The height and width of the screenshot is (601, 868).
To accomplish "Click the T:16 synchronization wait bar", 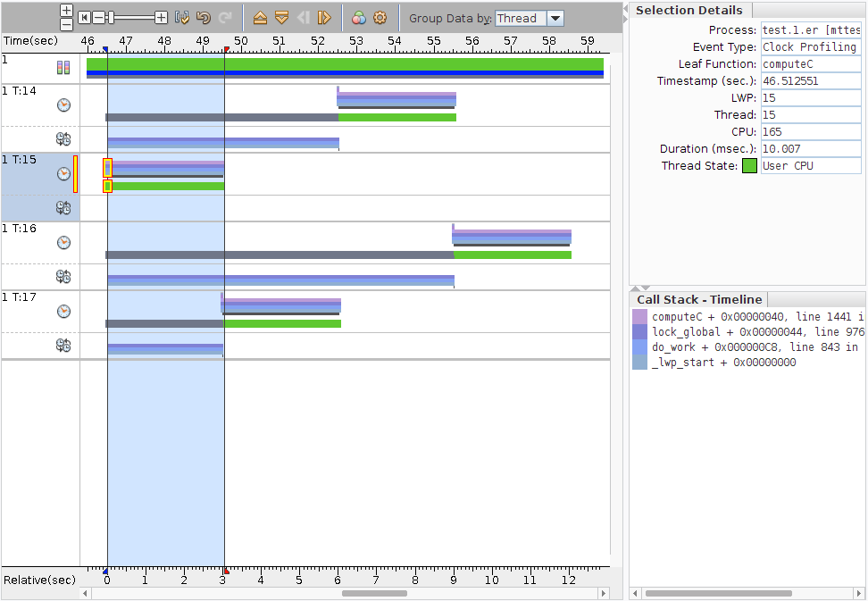I will [x=280, y=280].
